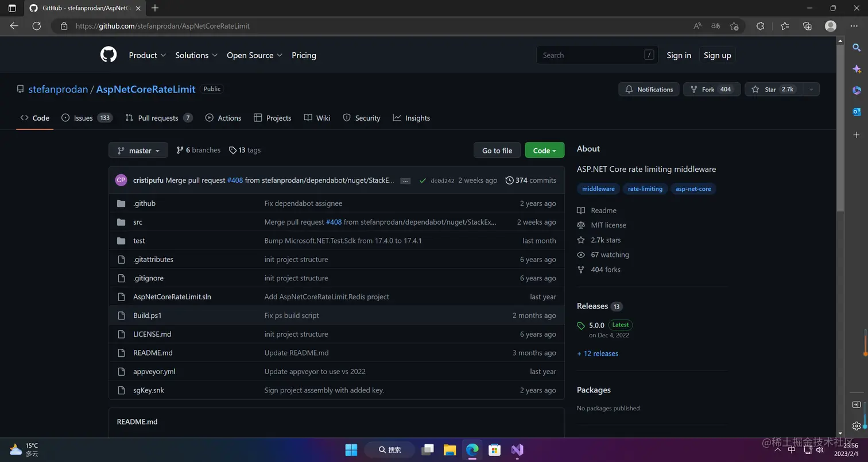Open the stefanprodan owner link

(58, 89)
